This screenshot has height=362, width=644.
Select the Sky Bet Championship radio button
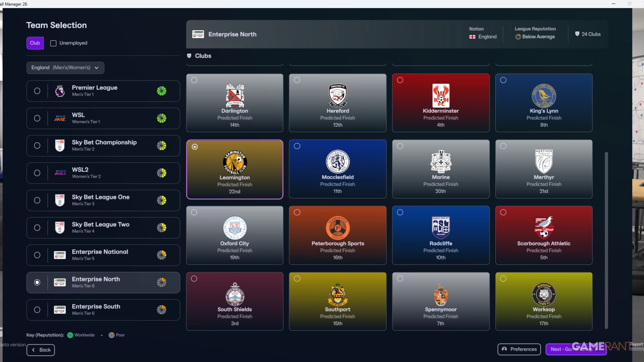pos(37,145)
